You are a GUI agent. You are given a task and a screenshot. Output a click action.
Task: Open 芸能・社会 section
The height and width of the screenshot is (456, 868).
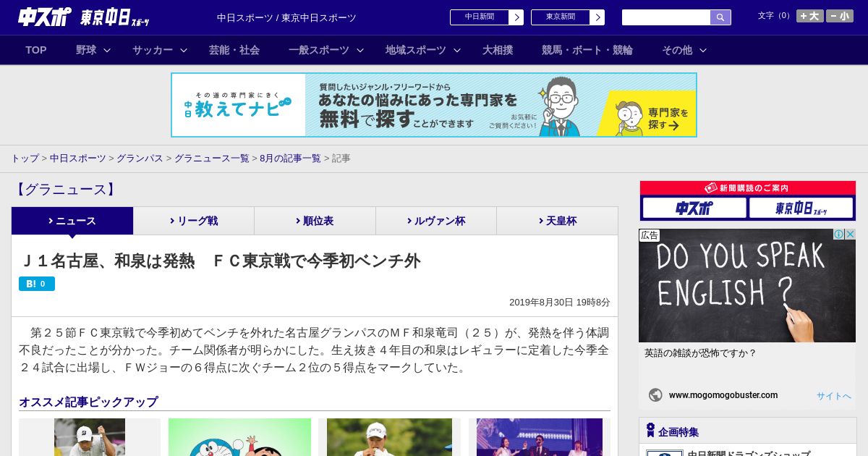(x=234, y=50)
